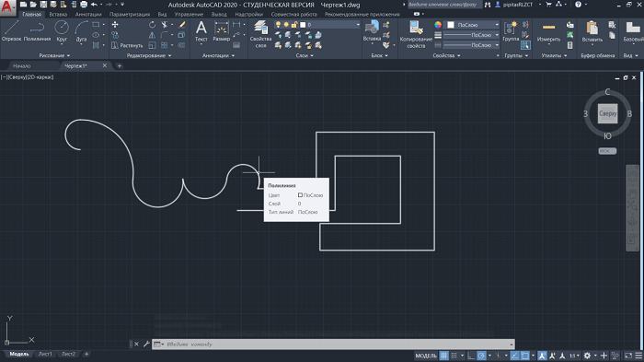Viewport: 644px width, 362px height.
Task: Open the Управление ribbon tab
Action: click(x=189, y=14)
